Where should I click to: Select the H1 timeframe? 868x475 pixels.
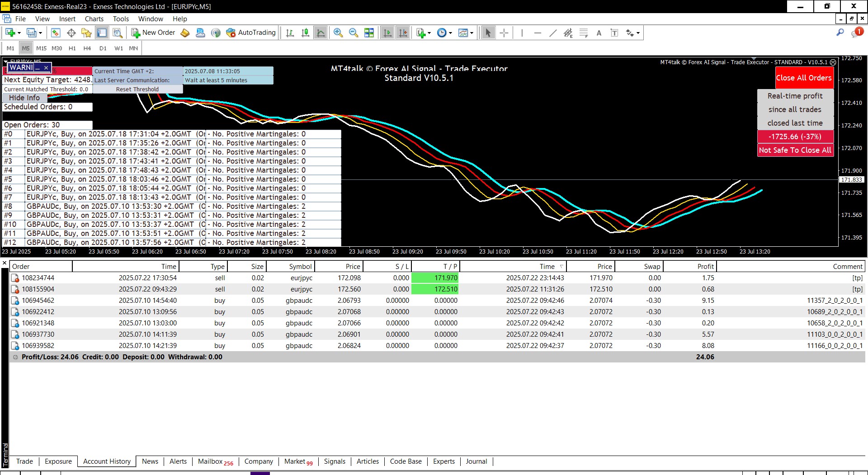(72, 48)
